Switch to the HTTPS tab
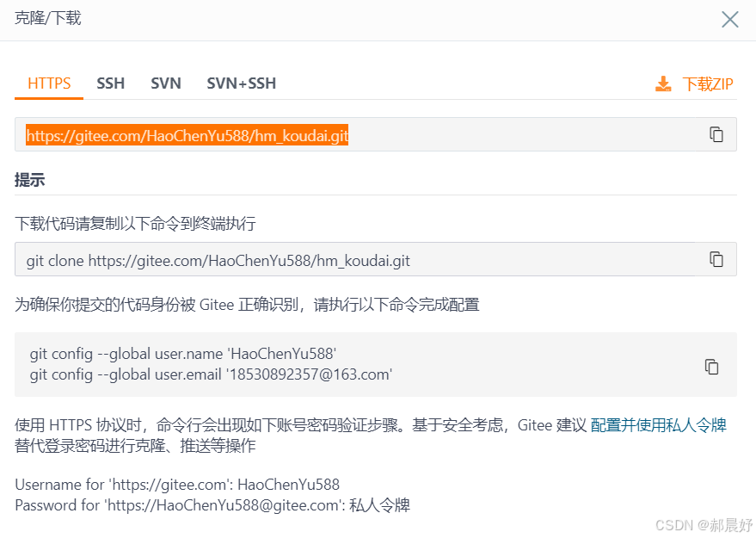 pyautogui.click(x=49, y=83)
